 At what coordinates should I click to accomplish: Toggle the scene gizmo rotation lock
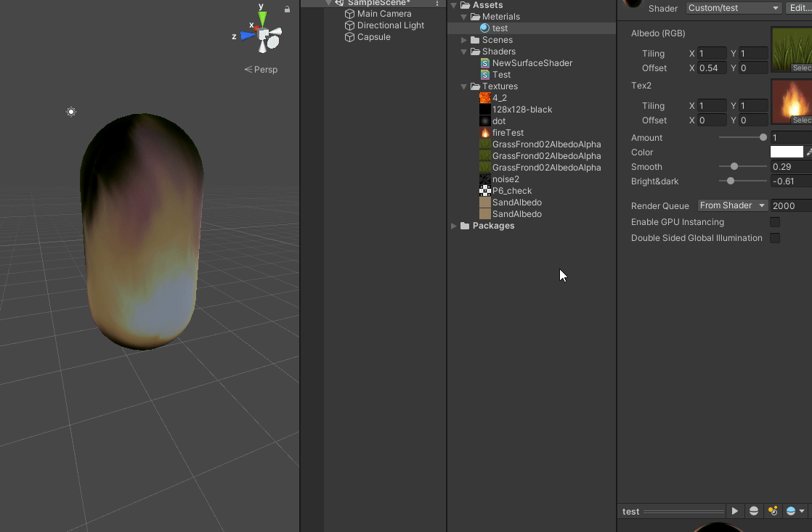click(287, 9)
